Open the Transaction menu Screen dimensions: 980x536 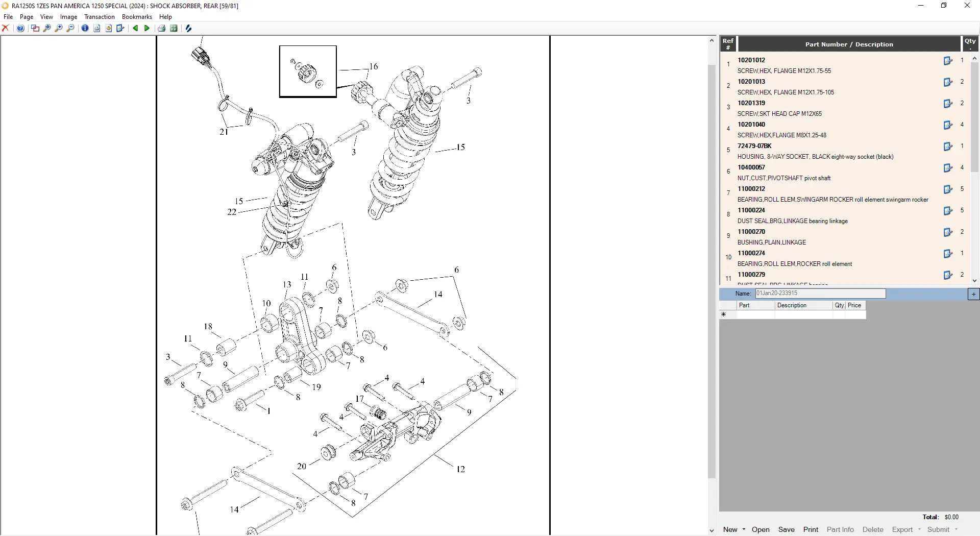[99, 17]
